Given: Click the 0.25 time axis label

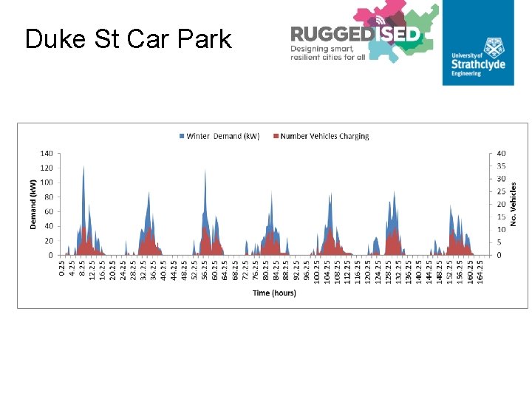Looking at the screenshot, I should [x=62, y=268].
